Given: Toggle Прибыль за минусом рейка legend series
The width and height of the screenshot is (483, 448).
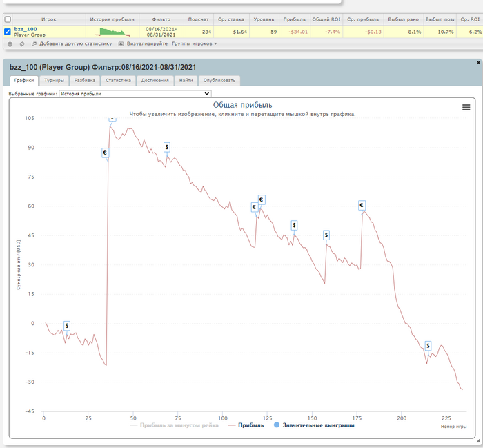Looking at the screenshot, I should coord(175,425).
